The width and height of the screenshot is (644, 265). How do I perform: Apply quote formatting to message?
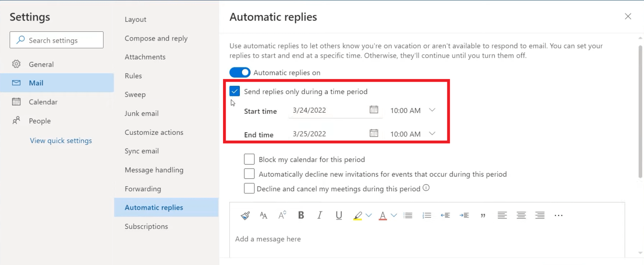coord(483,215)
